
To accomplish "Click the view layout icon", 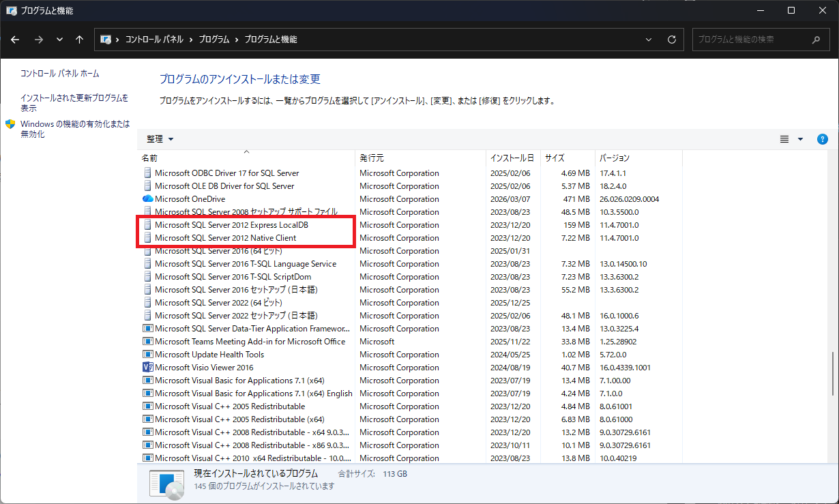I will (784, 139).
